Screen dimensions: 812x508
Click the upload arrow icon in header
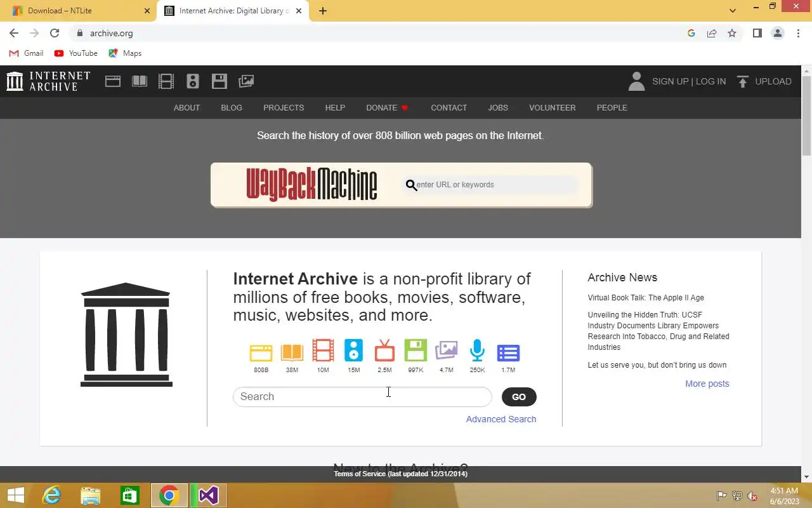pyautogui.click(x=743, y=81)
